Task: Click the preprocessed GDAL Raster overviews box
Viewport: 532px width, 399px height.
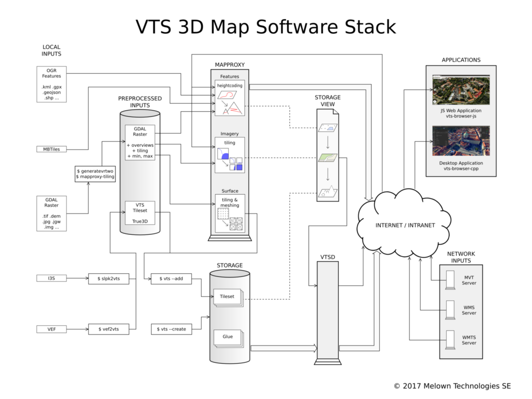Action: pyautogui.click(x=140, y=142)
